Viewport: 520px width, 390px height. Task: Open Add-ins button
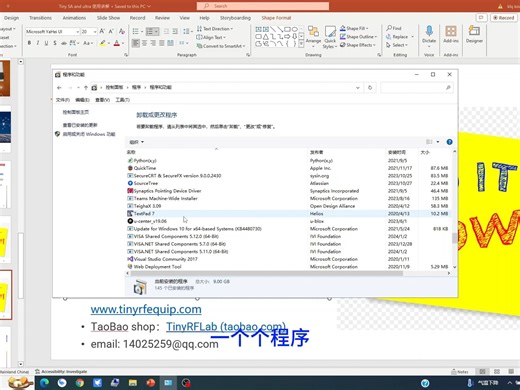pyautogui.click(x=451, y=34)
